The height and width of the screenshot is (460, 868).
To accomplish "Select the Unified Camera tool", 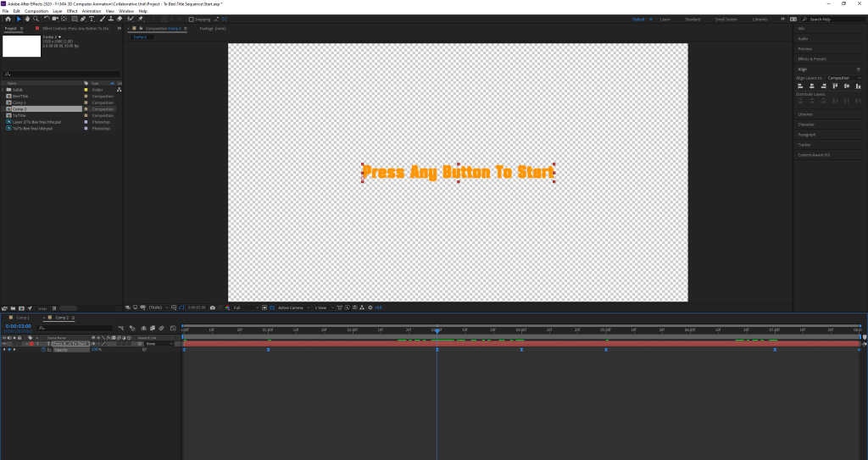I will (55, 19).
